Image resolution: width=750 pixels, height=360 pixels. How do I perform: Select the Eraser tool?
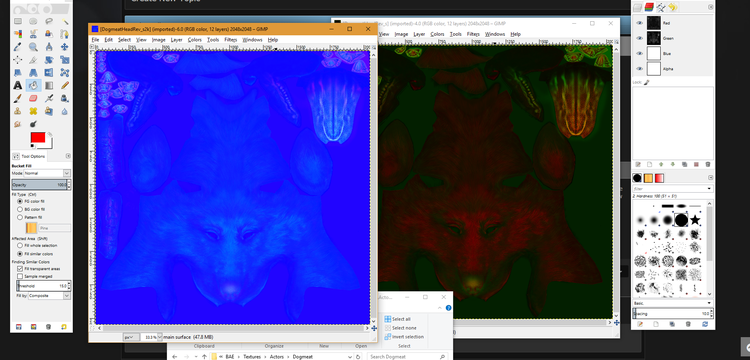pyautogui.click(x=33, y=98)
